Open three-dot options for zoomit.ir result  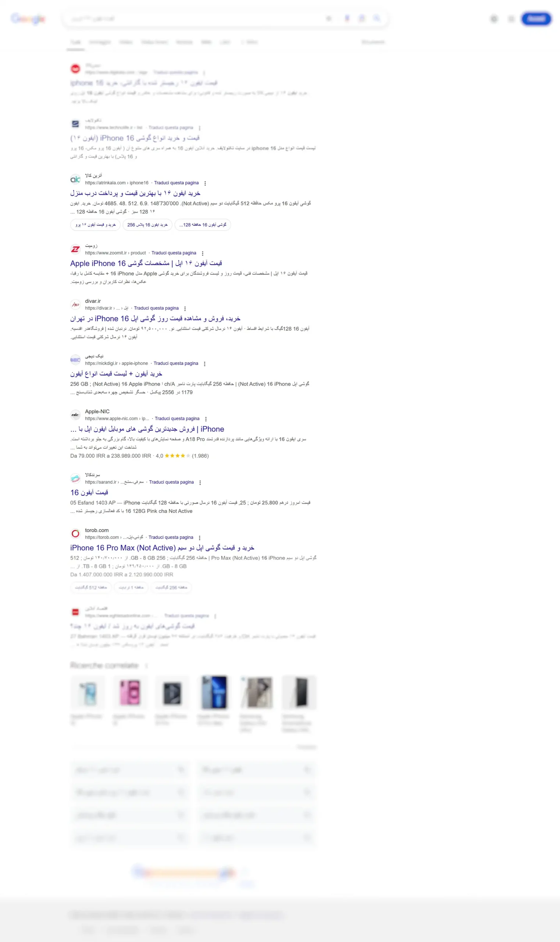203,253
